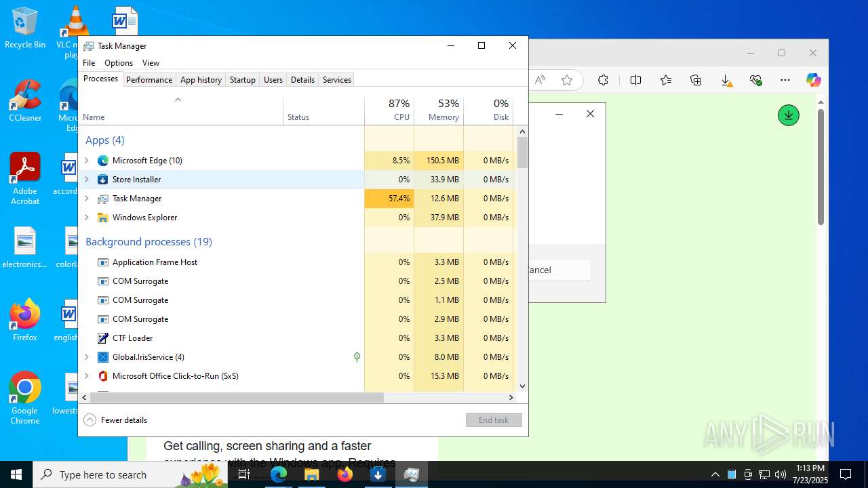Click the Task Manager process icon
868x488 pixels.
(103, 199)
